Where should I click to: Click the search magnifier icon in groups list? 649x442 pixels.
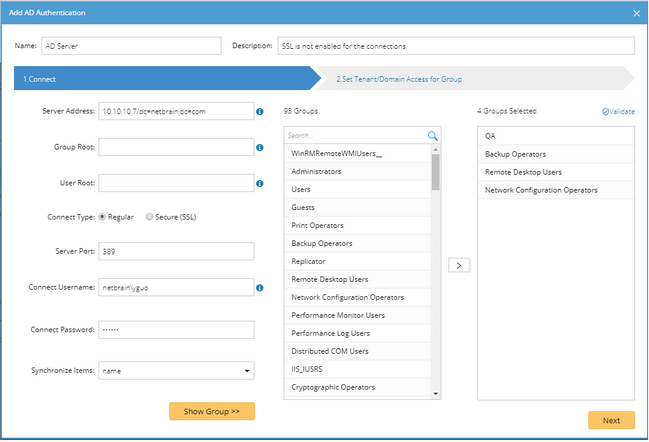433,135
